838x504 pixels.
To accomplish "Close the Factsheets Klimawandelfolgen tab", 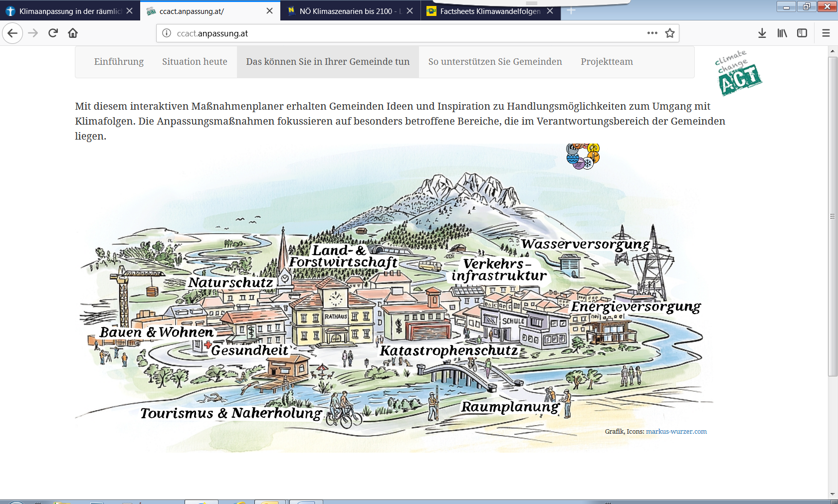I will pyautogui.click(x=550, y=11).
